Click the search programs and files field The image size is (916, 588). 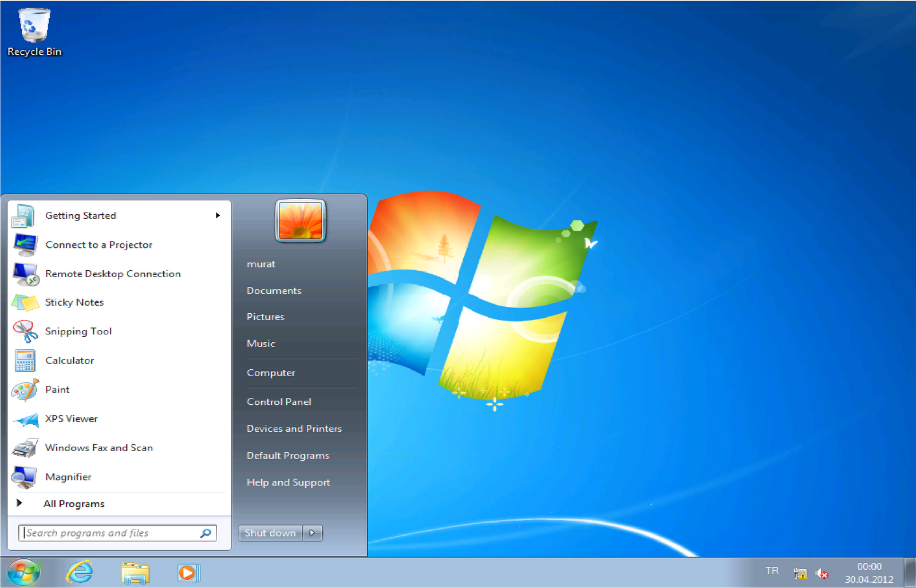109,532
